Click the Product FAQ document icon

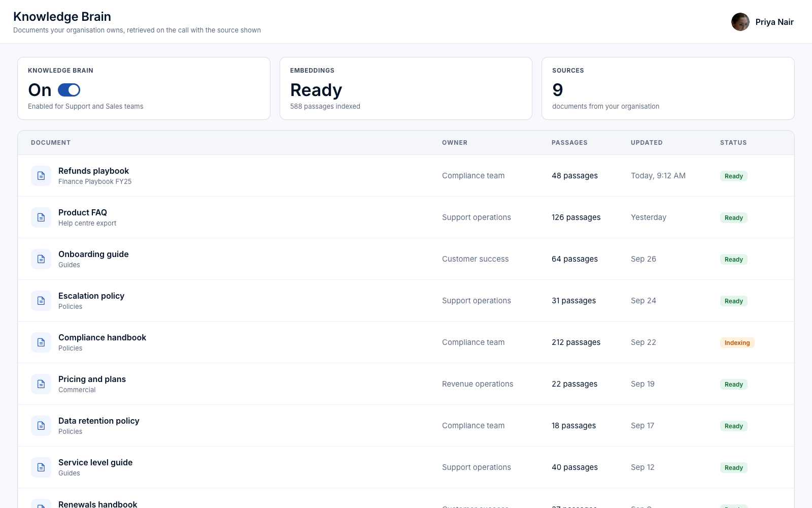(41, 217)
